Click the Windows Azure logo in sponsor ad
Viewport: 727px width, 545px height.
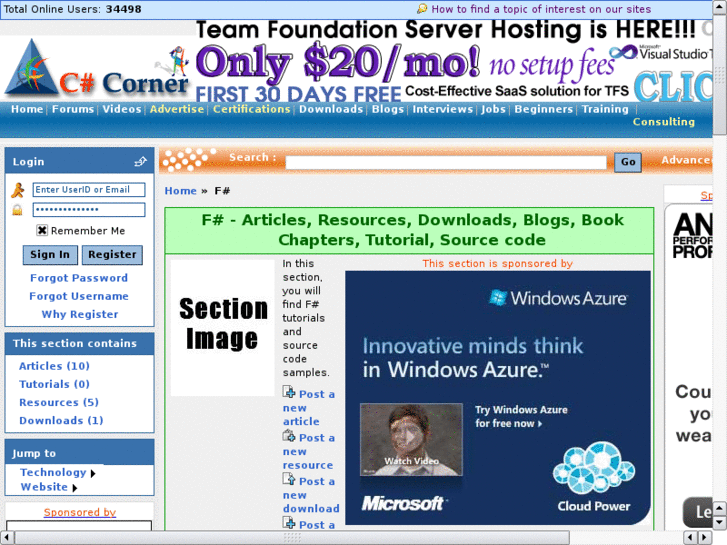coord(558,298)
